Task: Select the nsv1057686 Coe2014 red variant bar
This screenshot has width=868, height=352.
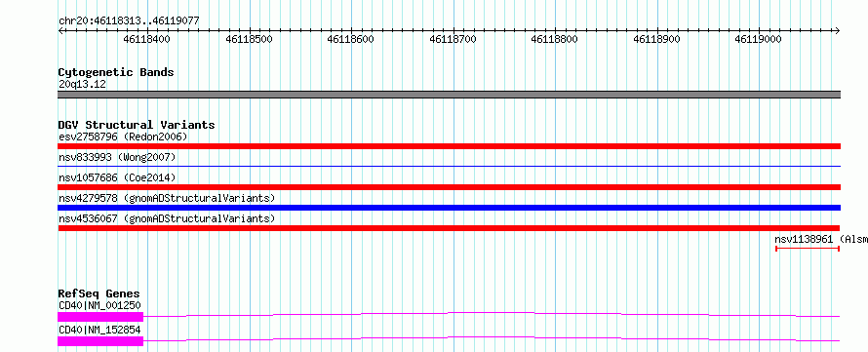Action: click(450, 187)
